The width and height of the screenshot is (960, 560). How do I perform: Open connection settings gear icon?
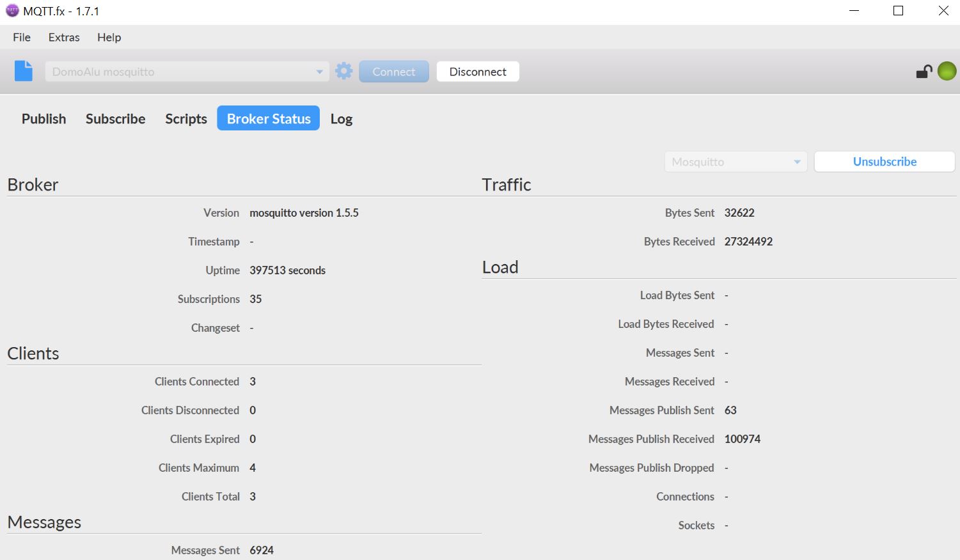(344, 71)
